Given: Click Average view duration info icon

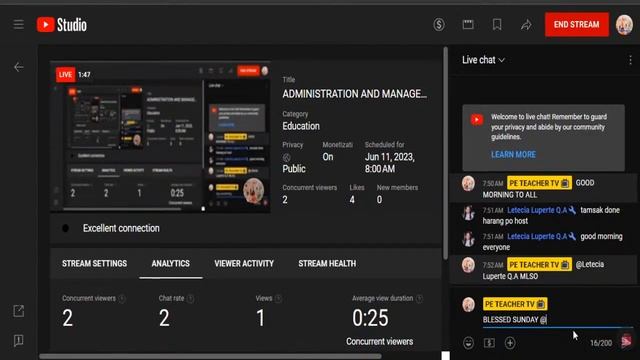Looking at the screenshot, I should [x=419, y=299].
